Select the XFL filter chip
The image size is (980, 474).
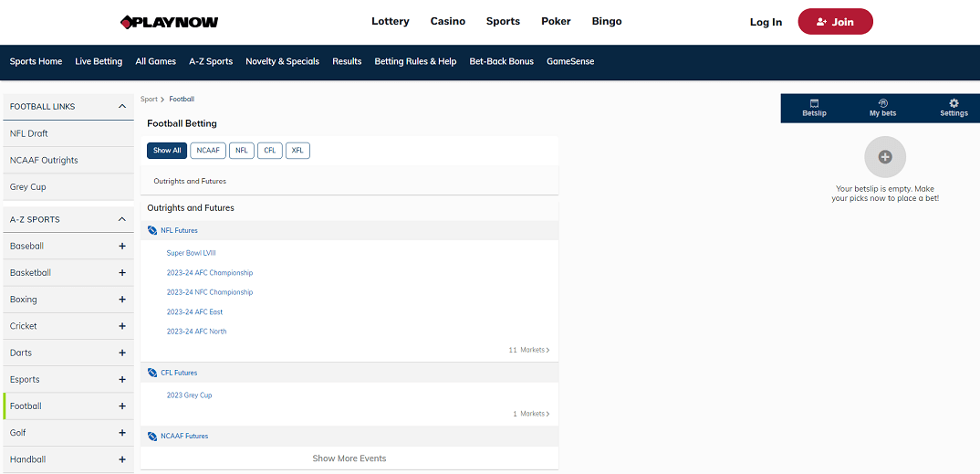297,151
